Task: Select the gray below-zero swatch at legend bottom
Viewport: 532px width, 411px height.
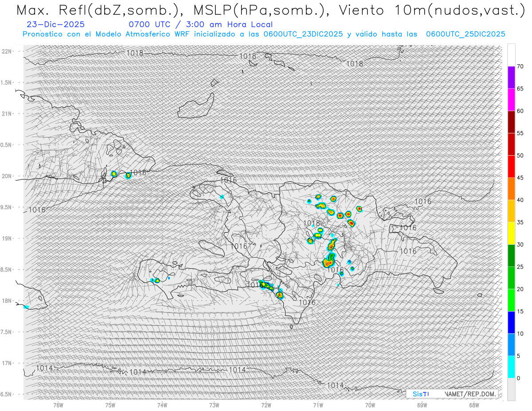Action: (x=511, y=389)
